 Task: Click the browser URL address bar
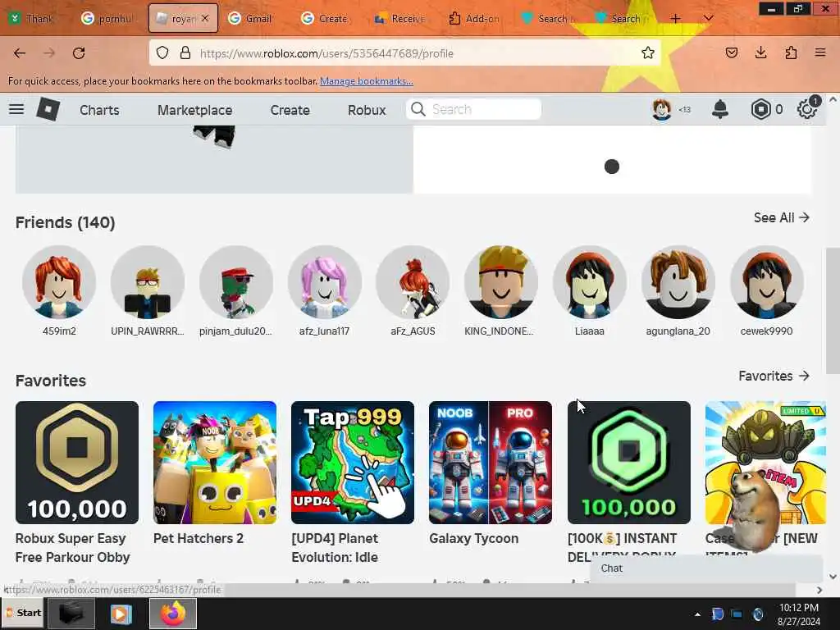point(404,53)
